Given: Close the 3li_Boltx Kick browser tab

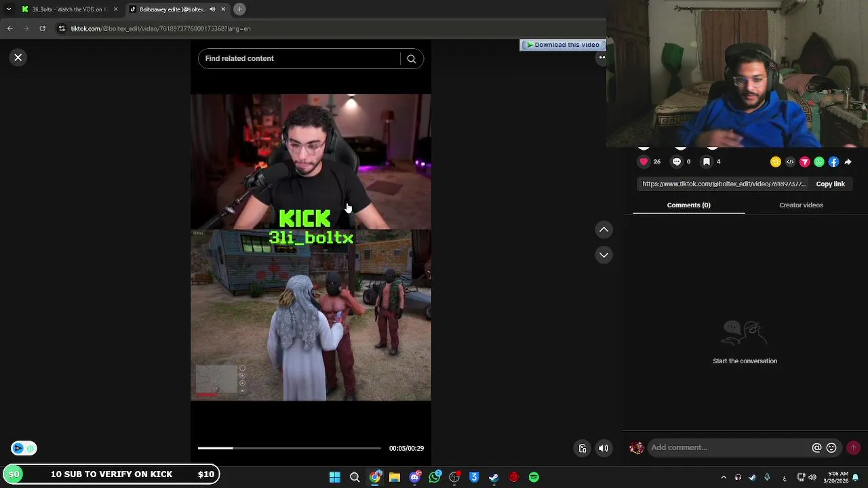Looking at the screenshot, I should (115, 9).
